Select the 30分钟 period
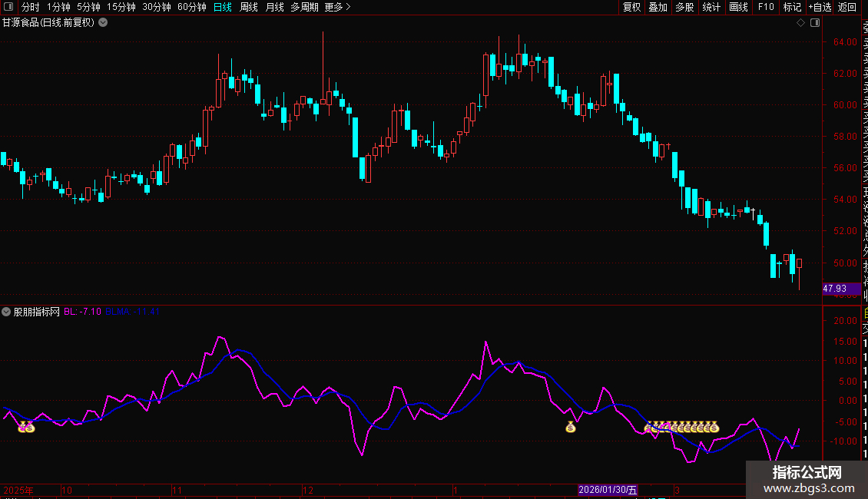868x499 pixels. point(157,7)
